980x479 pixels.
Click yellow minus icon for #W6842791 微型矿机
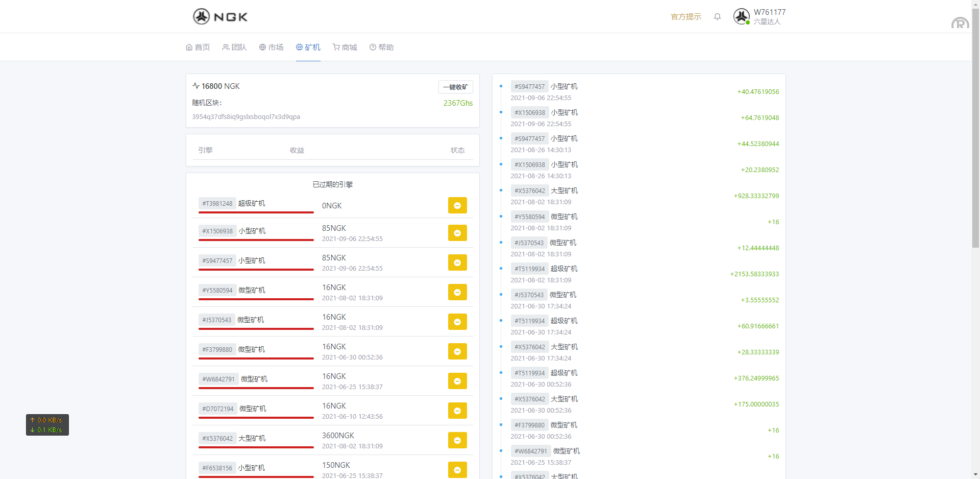457,381
